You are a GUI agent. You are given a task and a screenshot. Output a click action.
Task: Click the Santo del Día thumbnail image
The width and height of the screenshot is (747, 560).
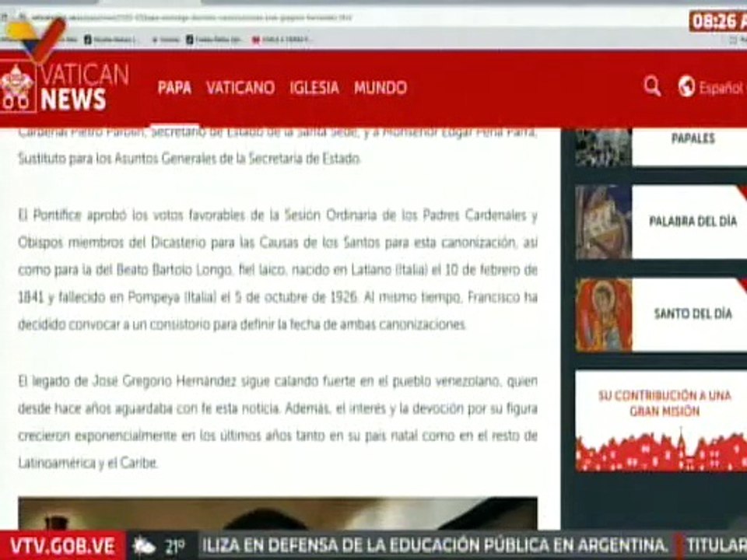[x=604, y=315]
